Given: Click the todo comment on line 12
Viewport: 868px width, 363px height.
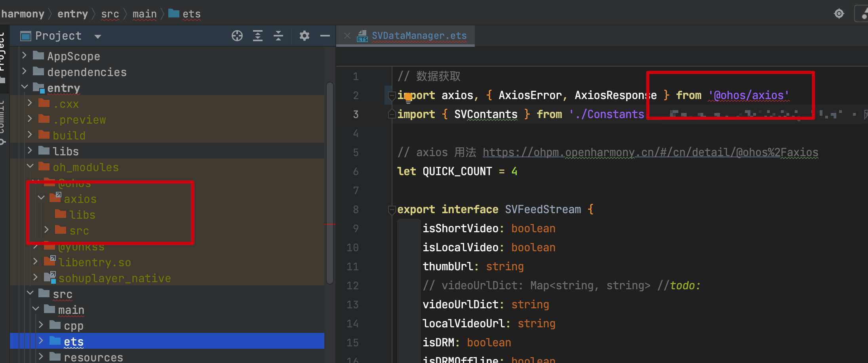Looking at the screenshot, I should [x=679, y=285].
